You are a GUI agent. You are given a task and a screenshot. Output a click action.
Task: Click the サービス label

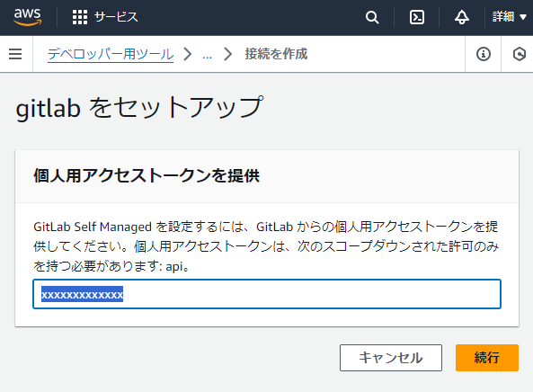[x=116, y=17]
